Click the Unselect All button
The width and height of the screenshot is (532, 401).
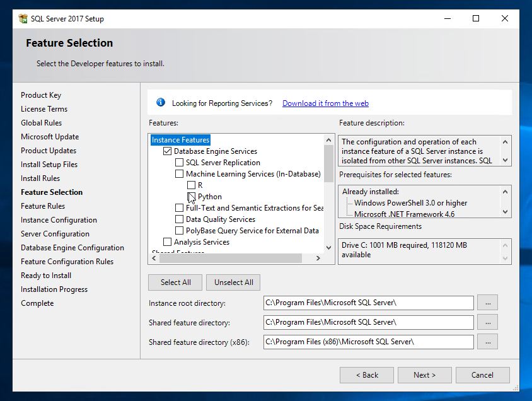point(233,282)
